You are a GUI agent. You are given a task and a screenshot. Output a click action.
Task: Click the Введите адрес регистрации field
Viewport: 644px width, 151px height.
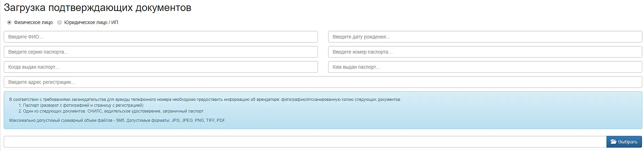(323, 82)
